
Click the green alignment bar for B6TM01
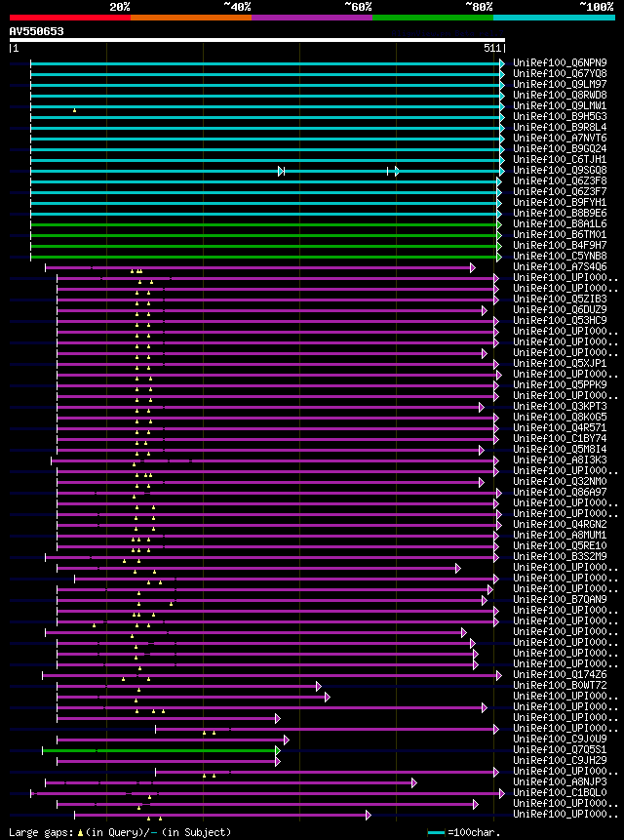264,235
